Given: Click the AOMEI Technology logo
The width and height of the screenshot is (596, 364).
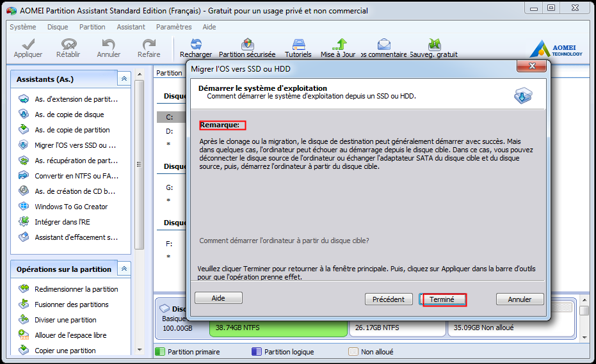Looking at the screenshot, I should coord(556,49).
